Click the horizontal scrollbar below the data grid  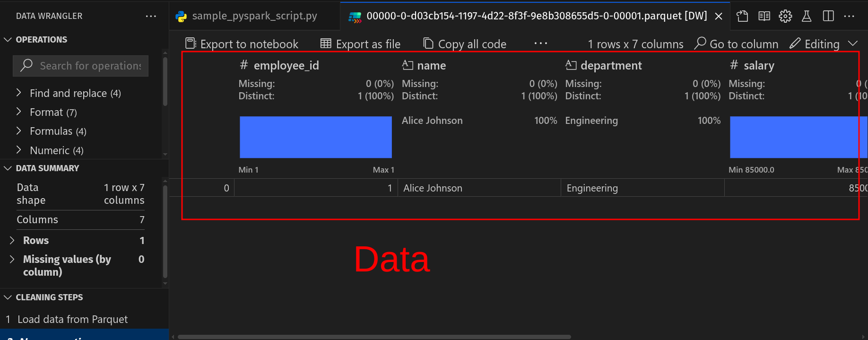tap(373, 337)
